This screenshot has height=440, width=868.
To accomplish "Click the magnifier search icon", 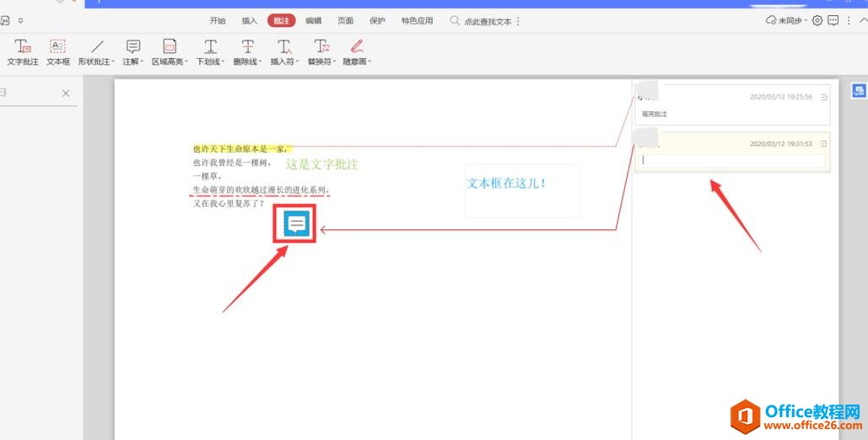I will (x=455, y=20).
